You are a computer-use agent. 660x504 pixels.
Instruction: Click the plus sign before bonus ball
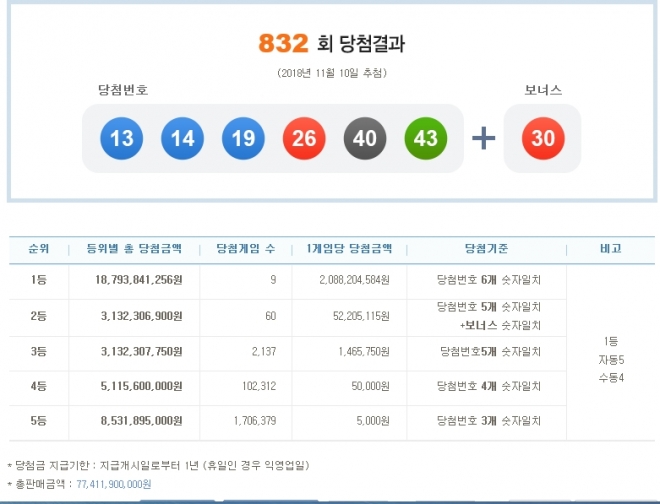click(x=484, y=138)
